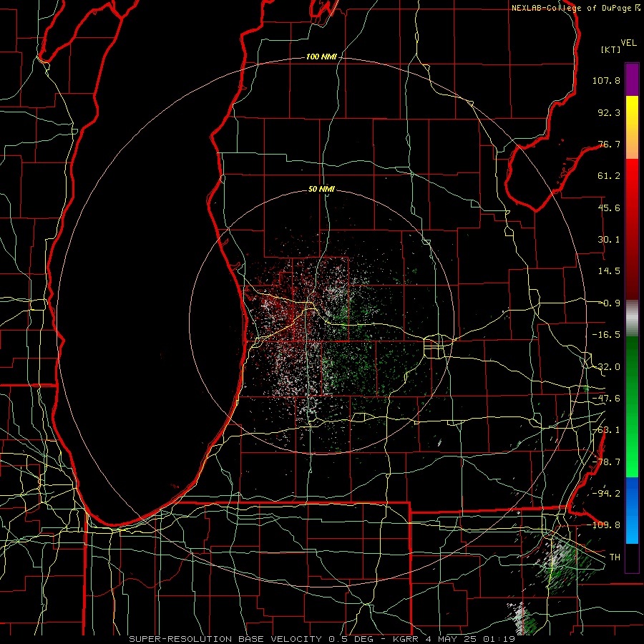Pick the purple band atop the velocity color bar
The height and width of the screenshot is (644, 644).
pyautogui.click(x=632, y=79)
